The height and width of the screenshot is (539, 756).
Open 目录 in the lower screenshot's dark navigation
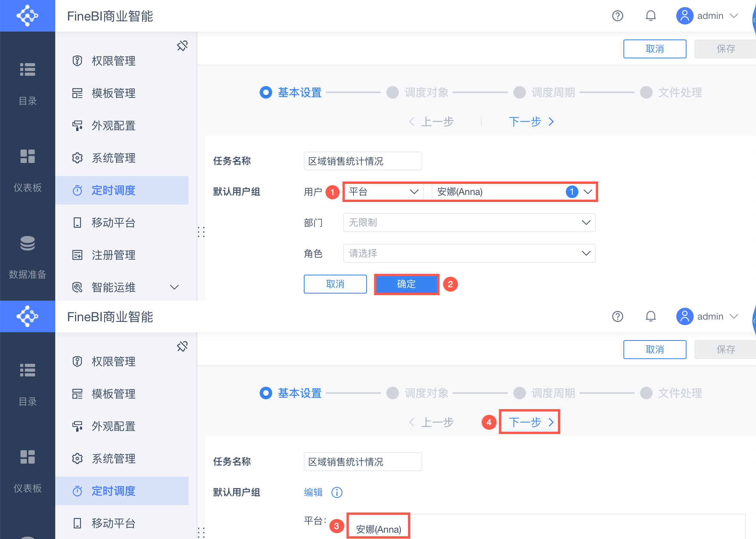(x=28, y=384)
